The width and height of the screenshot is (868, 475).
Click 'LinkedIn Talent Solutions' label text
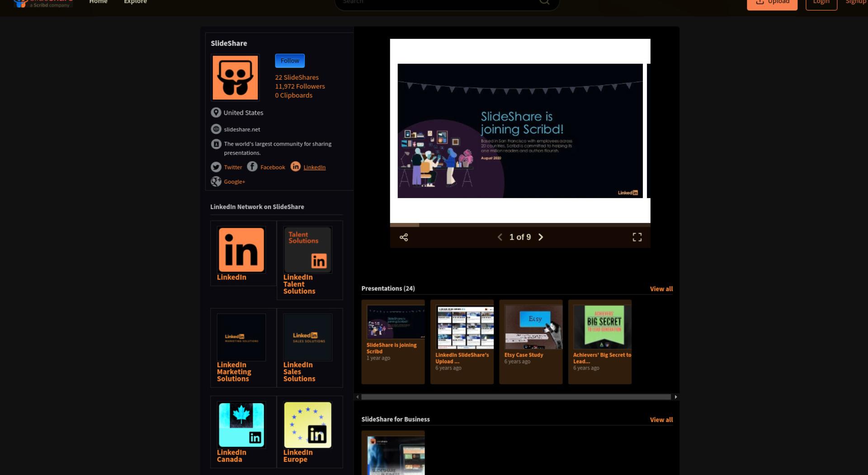coord(299,285)
